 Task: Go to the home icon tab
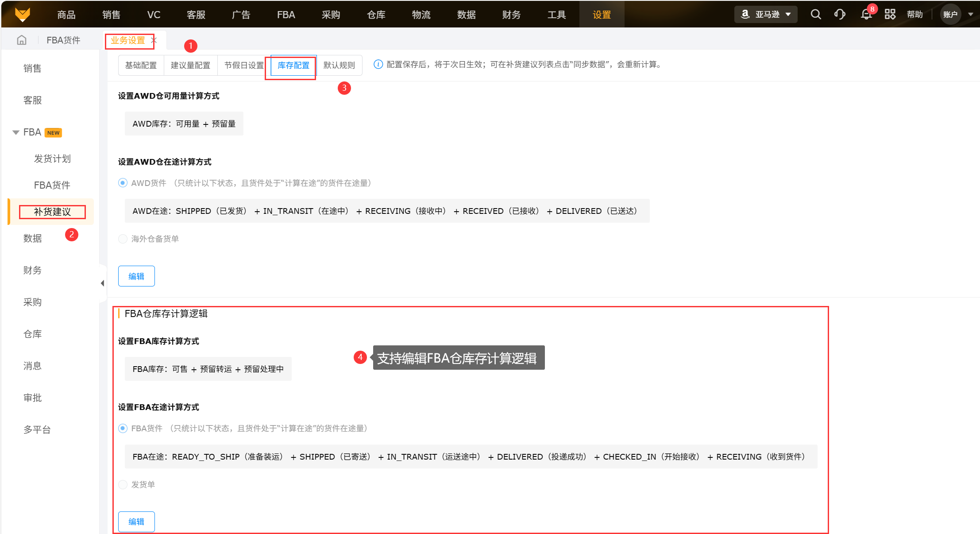point(22,40)
